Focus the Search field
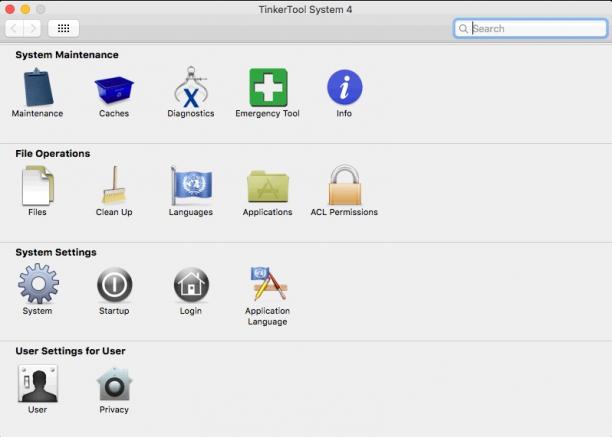The height and width of the screenshot is (437, 612). coord(530,28)
